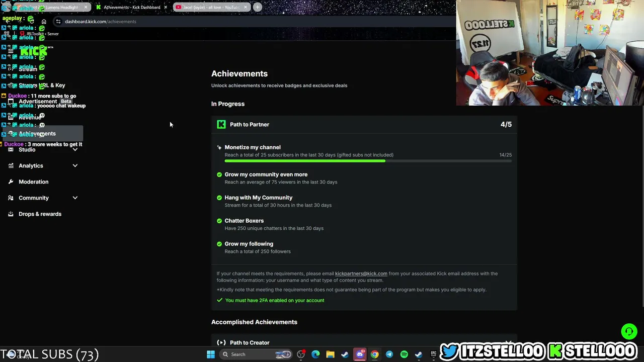Click the Achievements page title
Viewport: 644px width, 362px height.
[239, 74]
